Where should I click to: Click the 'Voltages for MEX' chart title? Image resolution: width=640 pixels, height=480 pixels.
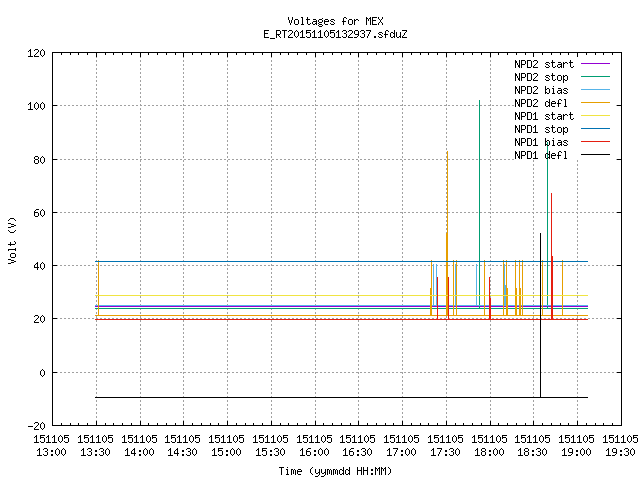(335, 21)
